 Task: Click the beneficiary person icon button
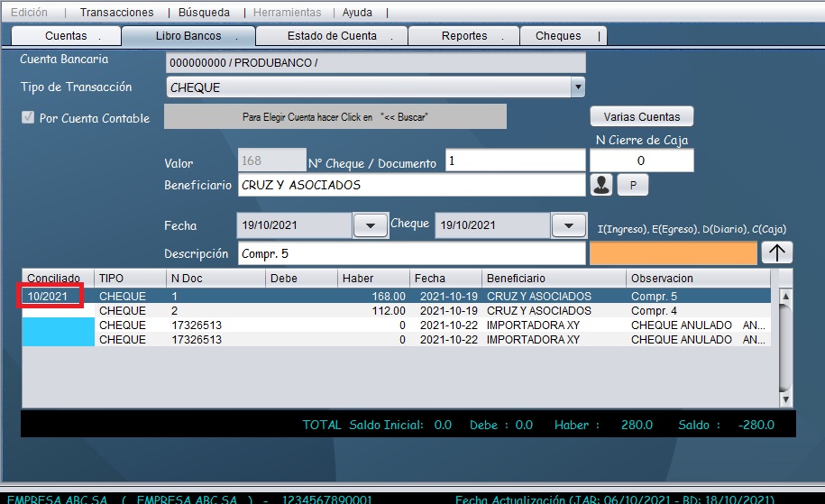click(601, 185)
